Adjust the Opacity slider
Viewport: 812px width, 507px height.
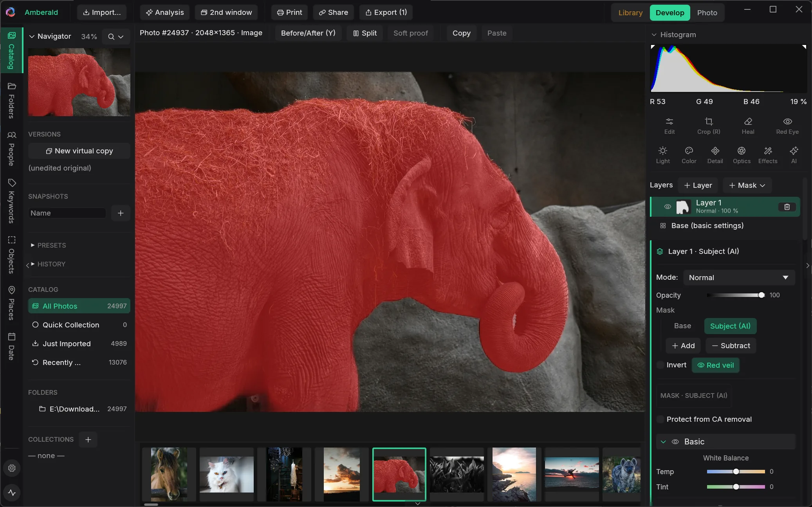[x=736, y=295]
